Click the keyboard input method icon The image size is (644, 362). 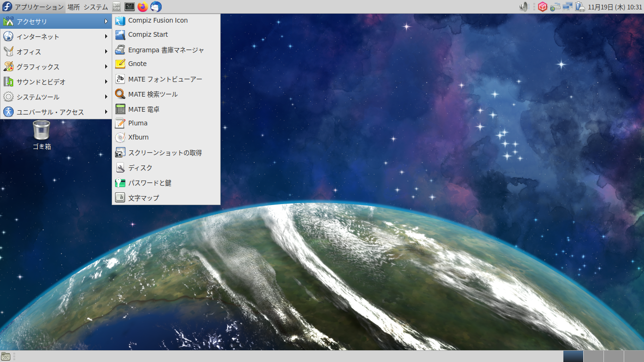[x=555, y=7]
